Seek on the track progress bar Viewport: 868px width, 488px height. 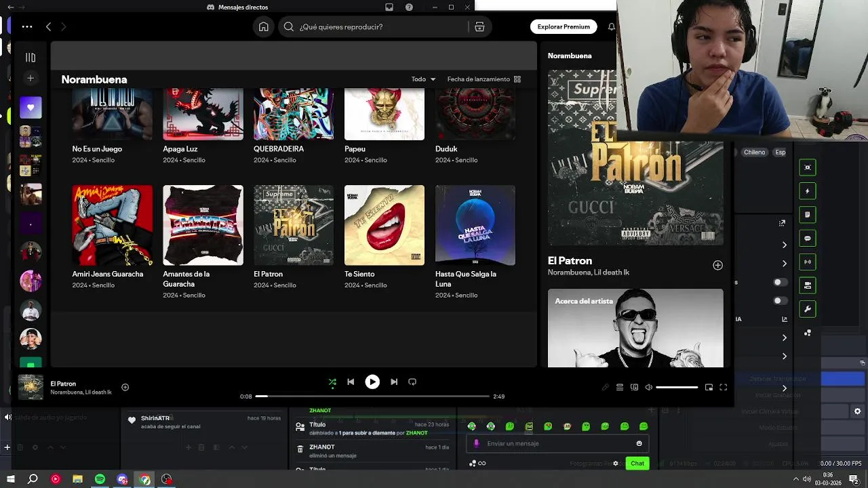pyautogui.click(x=372, y=396)
